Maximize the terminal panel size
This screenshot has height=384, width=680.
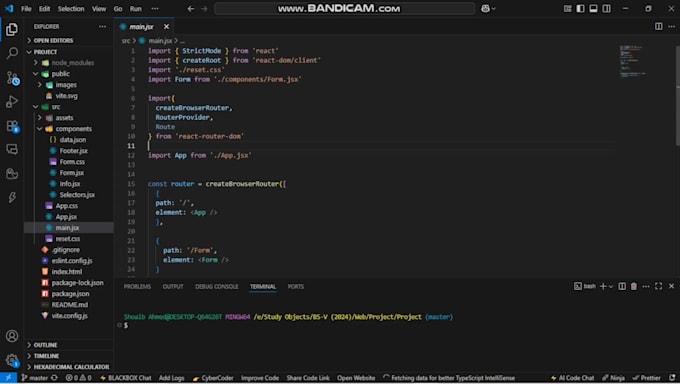658,286
